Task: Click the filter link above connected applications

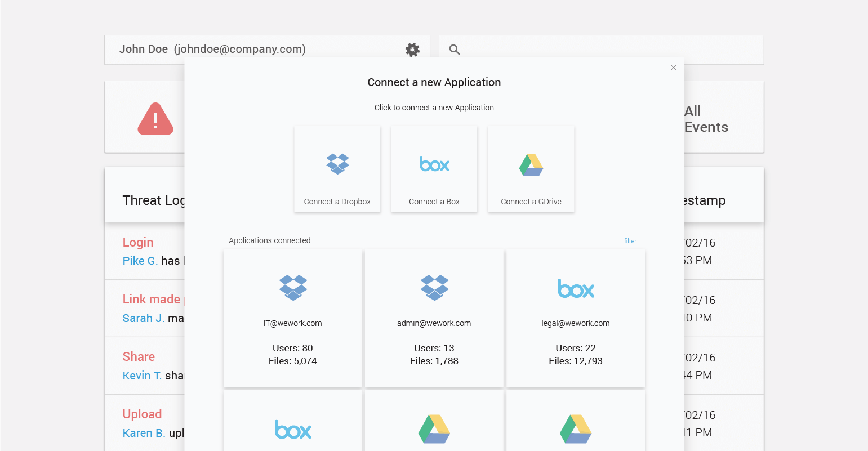Action: (630, 241)
